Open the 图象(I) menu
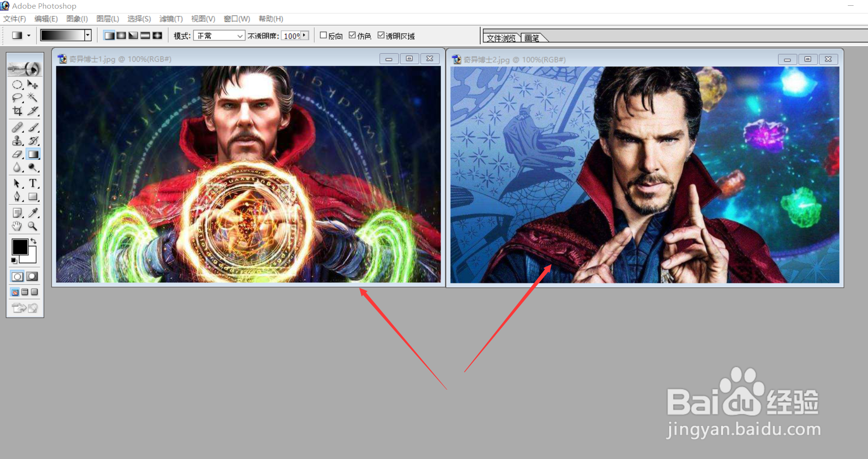Screen dimensions: 868x459 pyautogui.click(x=77, y=19)
